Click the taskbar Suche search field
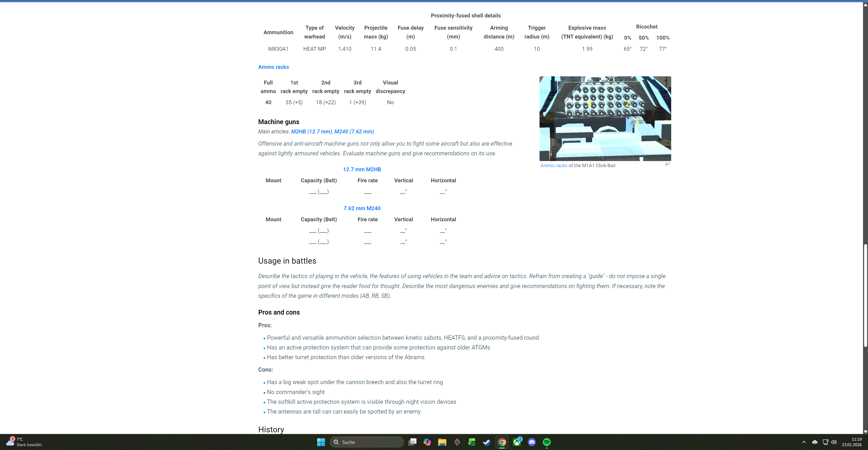Screen dimensions: 868x450 (x=367, y=442)
